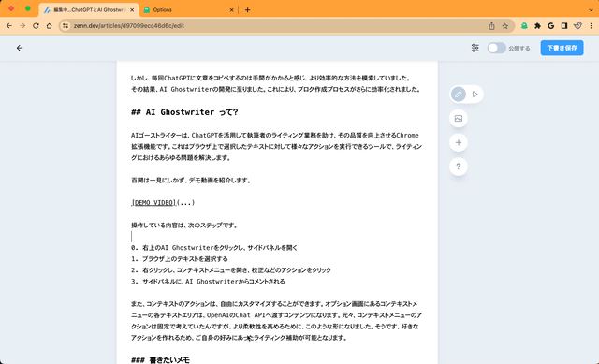Click the text '操作している内容は、次のステップです。'
The width and height of the screenshot is (599, 364).
coord(184,226)
